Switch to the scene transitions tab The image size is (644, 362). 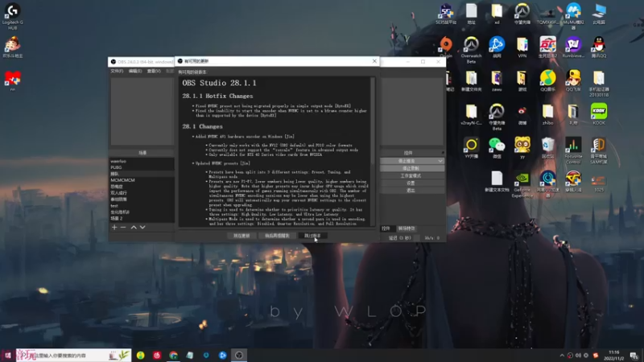[407, 228]
